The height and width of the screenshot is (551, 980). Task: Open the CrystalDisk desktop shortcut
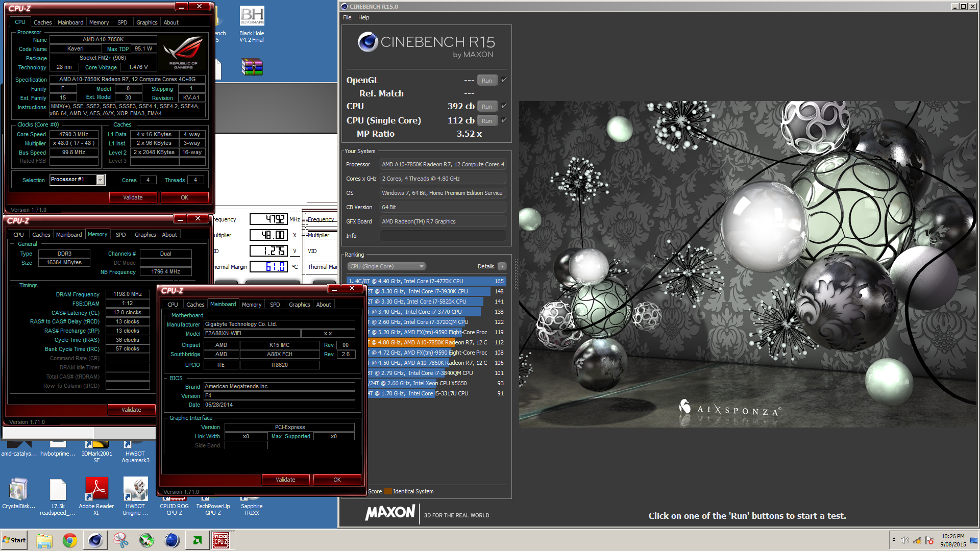[18, 493]
